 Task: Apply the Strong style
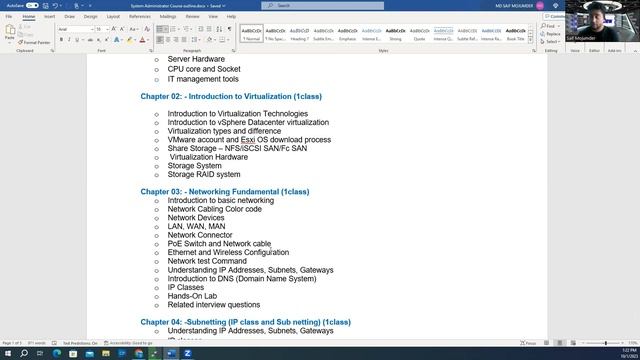point(396,33)
